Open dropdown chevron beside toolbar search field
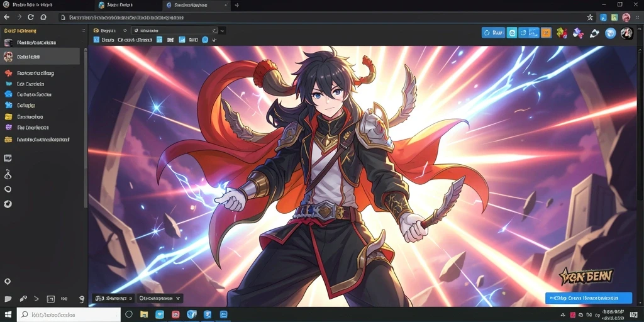 click(222, 30)
